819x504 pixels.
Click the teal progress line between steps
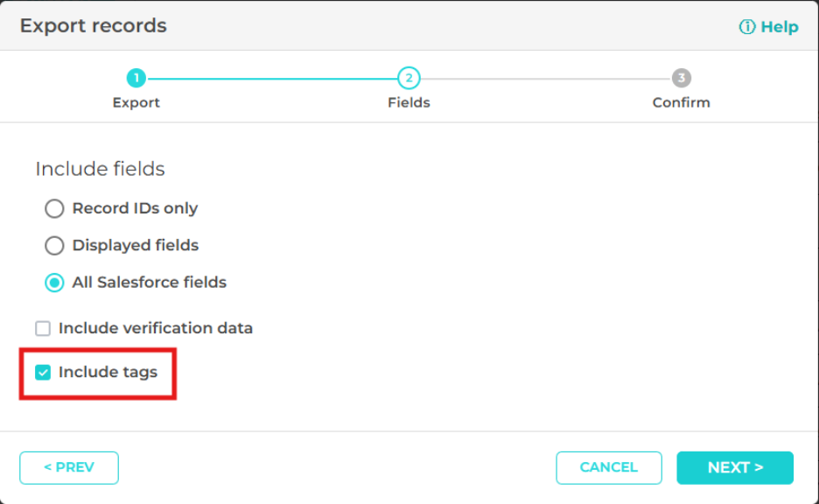pos(271,77)
